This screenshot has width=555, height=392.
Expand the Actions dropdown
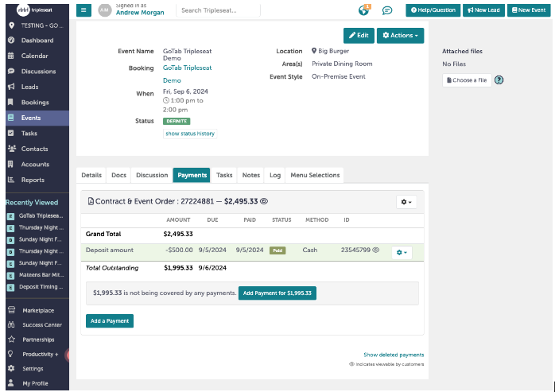(x=400, y=36)
